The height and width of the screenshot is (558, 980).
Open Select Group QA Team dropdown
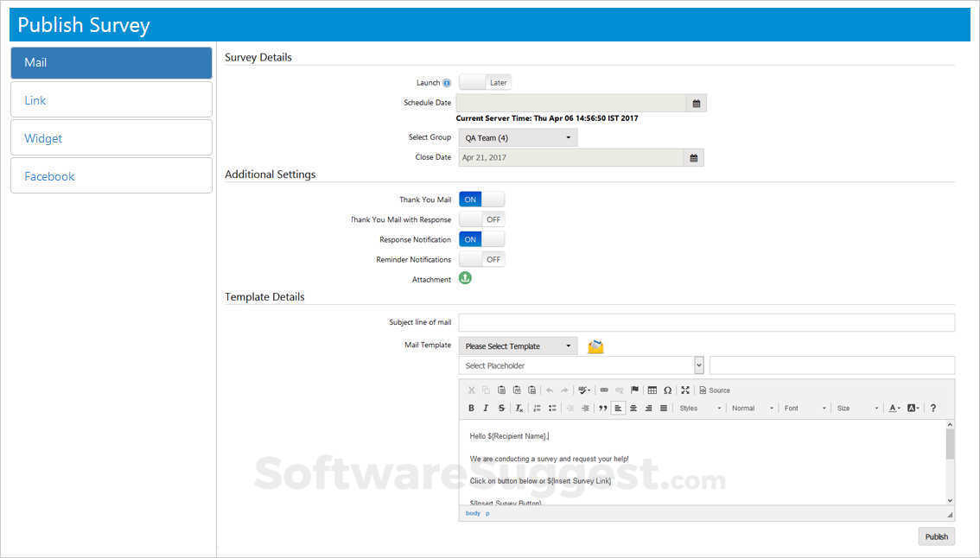tap(519, 137)
